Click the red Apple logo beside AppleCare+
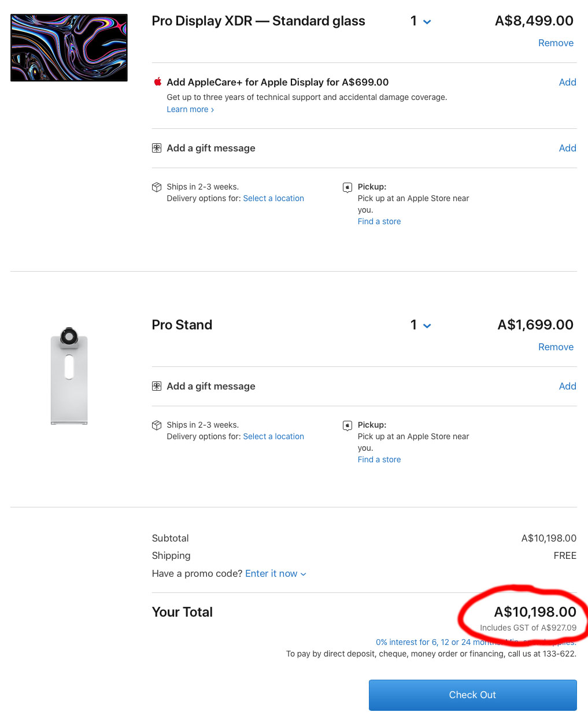 point(157,81)
